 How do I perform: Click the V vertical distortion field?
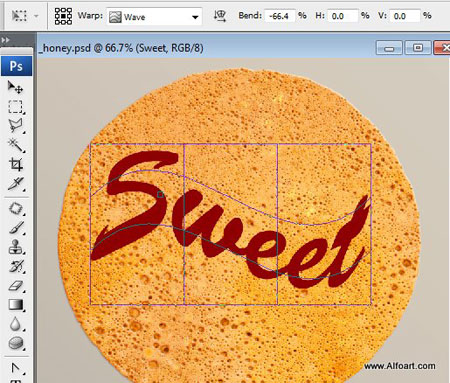coord(405,16)
